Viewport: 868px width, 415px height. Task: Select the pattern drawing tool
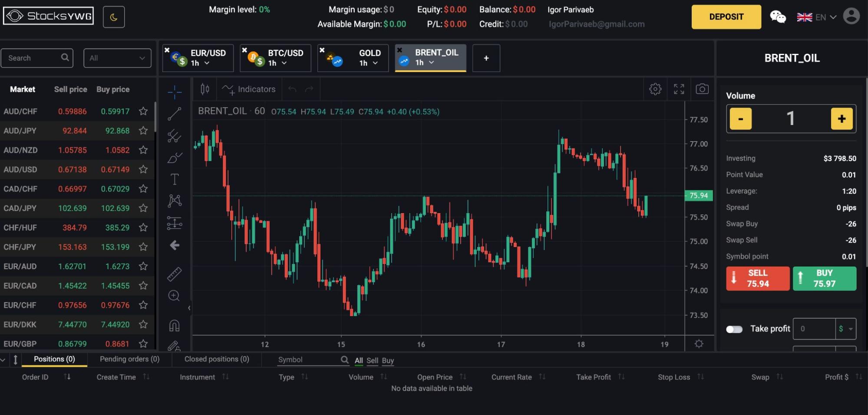pyautogui.click(x=175, y=201)
